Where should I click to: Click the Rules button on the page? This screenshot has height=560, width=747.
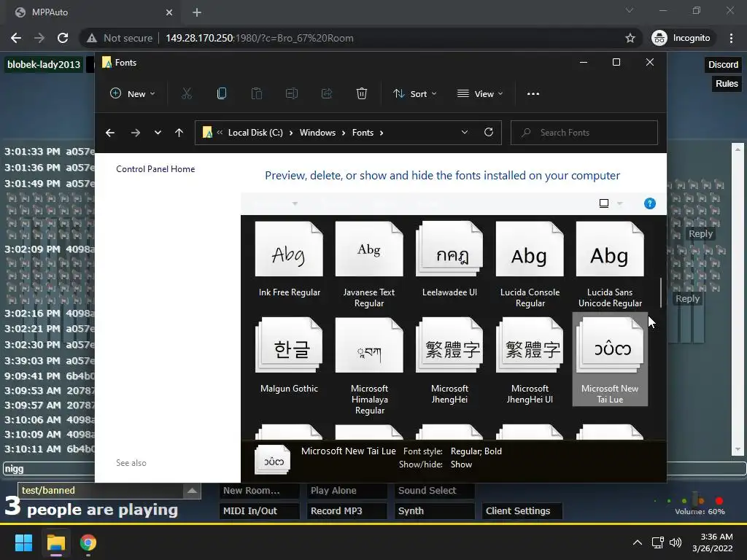pos(727,84)
